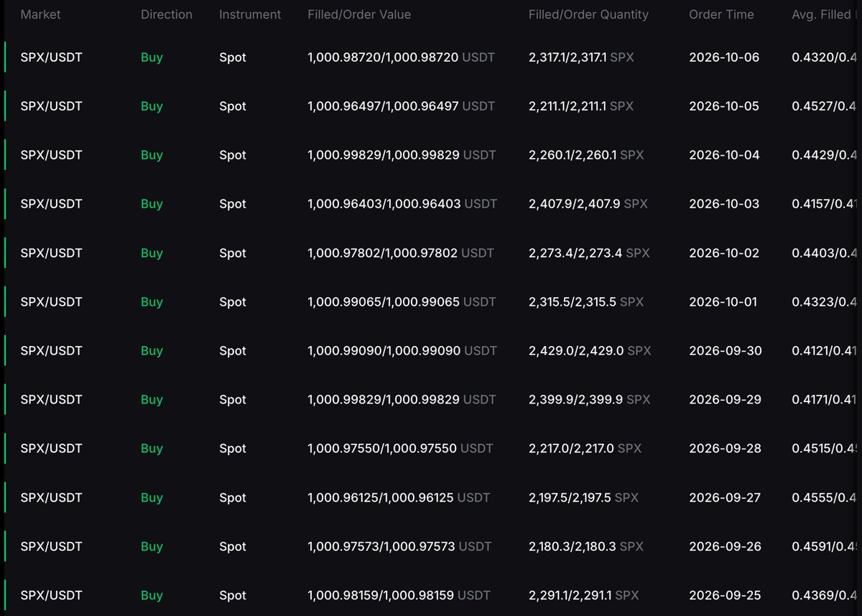Screen dimensions: 862x616
Task: Click quantity 2,273.4/2,273.4 SPX
Action: (x=589, y=253)
